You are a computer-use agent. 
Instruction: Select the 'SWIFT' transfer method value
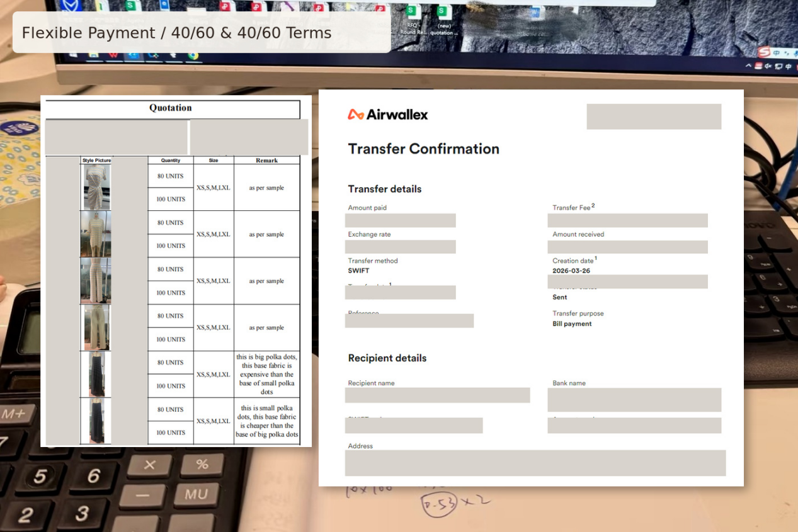click(x=359, y=271)
